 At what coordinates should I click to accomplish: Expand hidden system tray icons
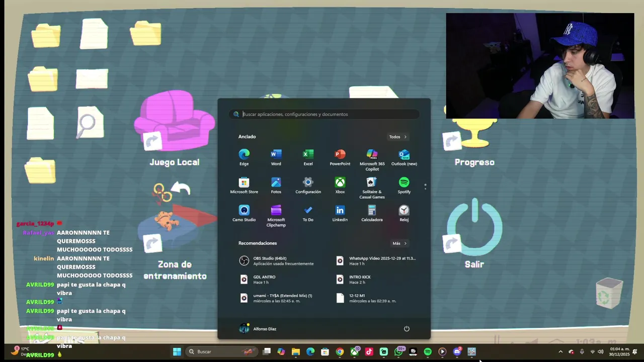[560, 352]
